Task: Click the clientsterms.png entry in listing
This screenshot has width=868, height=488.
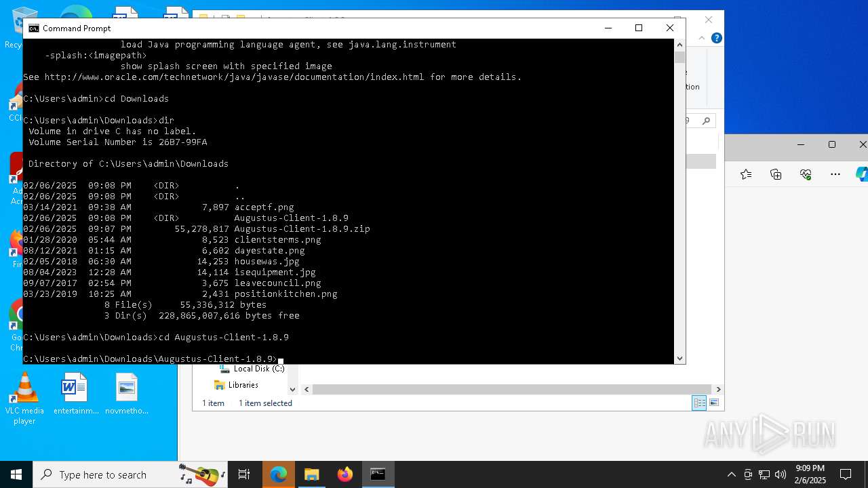Action: (x=278, y=239)
